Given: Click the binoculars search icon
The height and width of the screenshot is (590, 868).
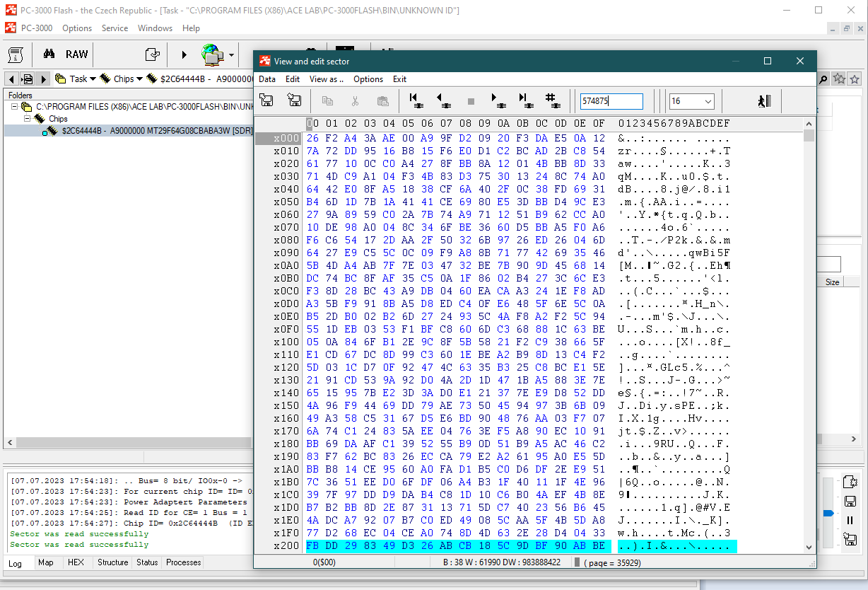Looking at the screenshot, I should pos(49,54).
